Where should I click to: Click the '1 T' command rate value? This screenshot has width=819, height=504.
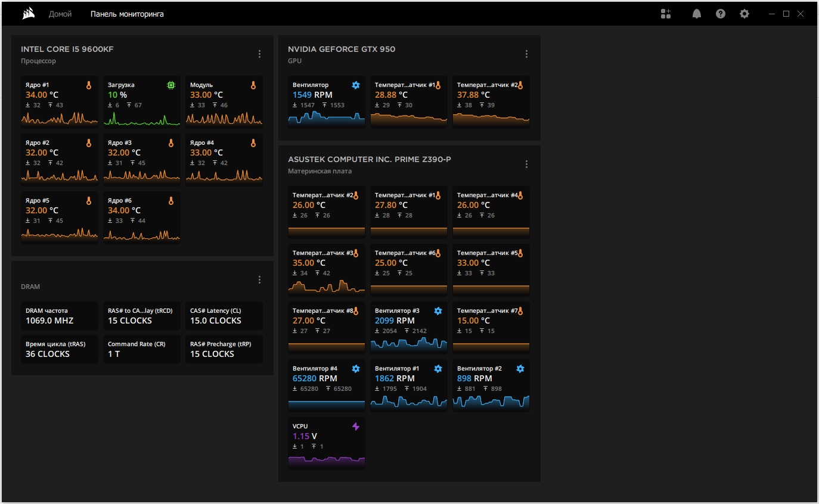click(114, 354)
